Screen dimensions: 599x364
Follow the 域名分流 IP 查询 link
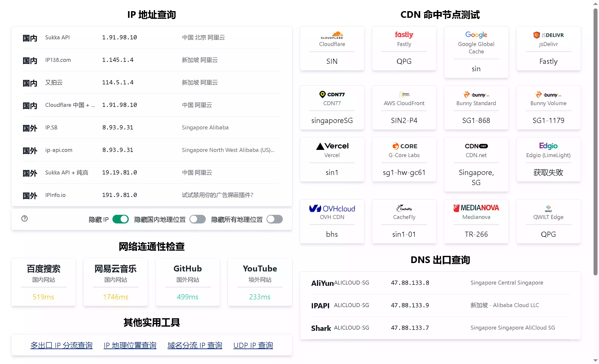pos(195,345)
